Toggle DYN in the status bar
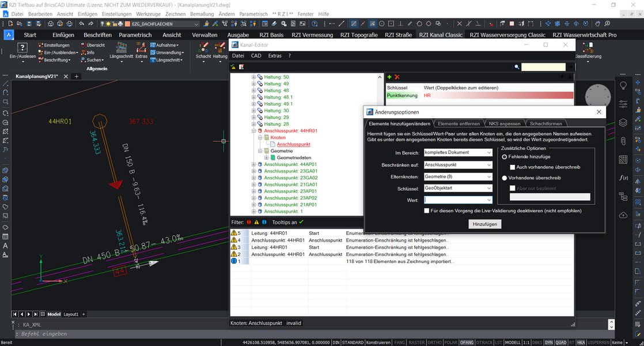The height and width of the screenshot is (346, 644). click(x=549, y=343)
